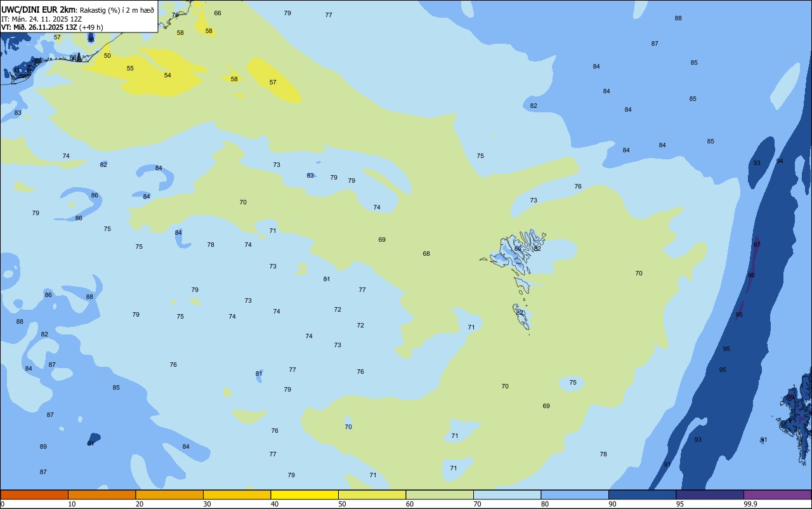Pick the purple legend swatch above 99.9
Viewport: 812px width, 509px height.
(777, 494)
